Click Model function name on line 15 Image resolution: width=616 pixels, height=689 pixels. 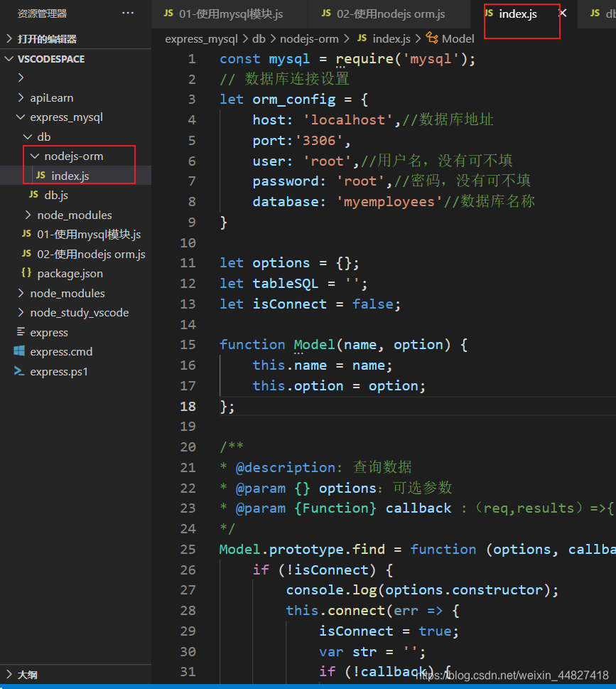tap(314, 344)
